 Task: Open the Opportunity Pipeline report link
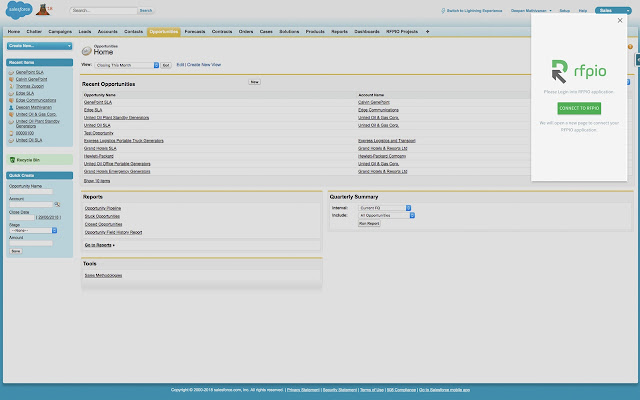pyautogui.click(x=103, y=209)
